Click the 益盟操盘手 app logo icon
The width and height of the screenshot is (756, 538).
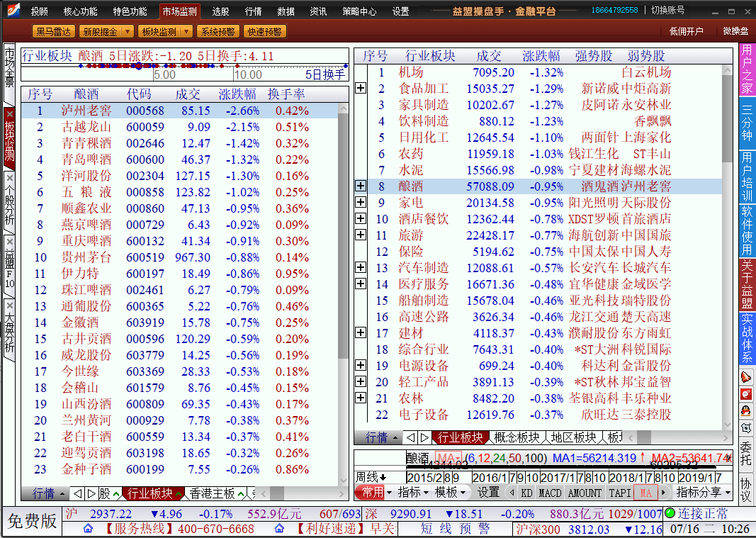[13, 10]
